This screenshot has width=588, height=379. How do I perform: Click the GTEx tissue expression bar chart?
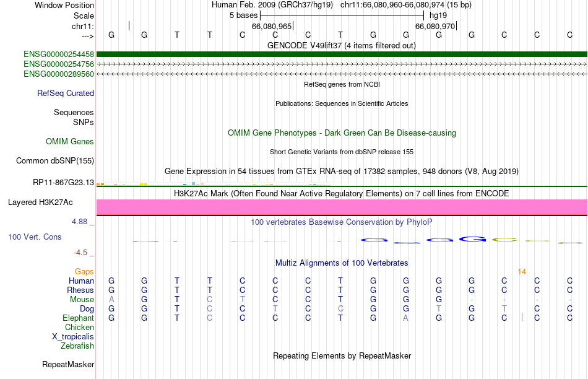coord(213,184)
